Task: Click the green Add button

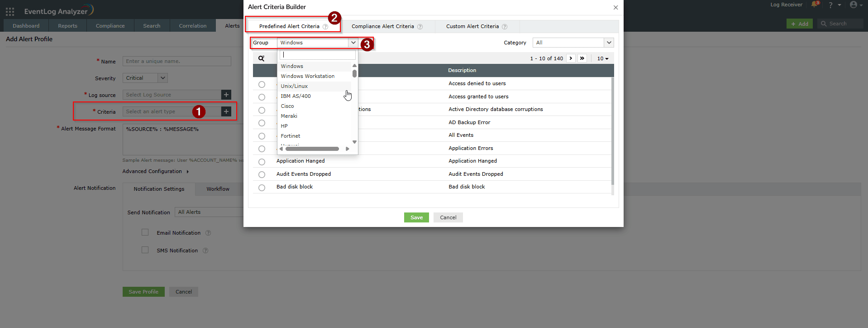Action: click(x=800, y=24)
